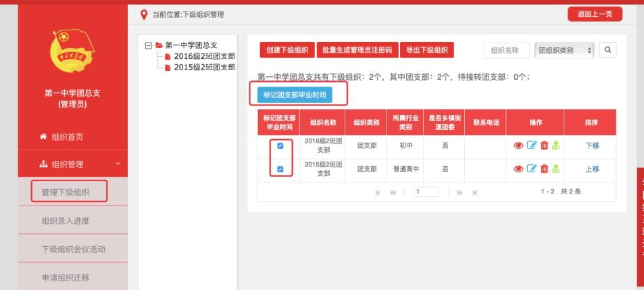Click the eye view icon for 2016级2班团支部
644x290 pixels.
(519, 144)
